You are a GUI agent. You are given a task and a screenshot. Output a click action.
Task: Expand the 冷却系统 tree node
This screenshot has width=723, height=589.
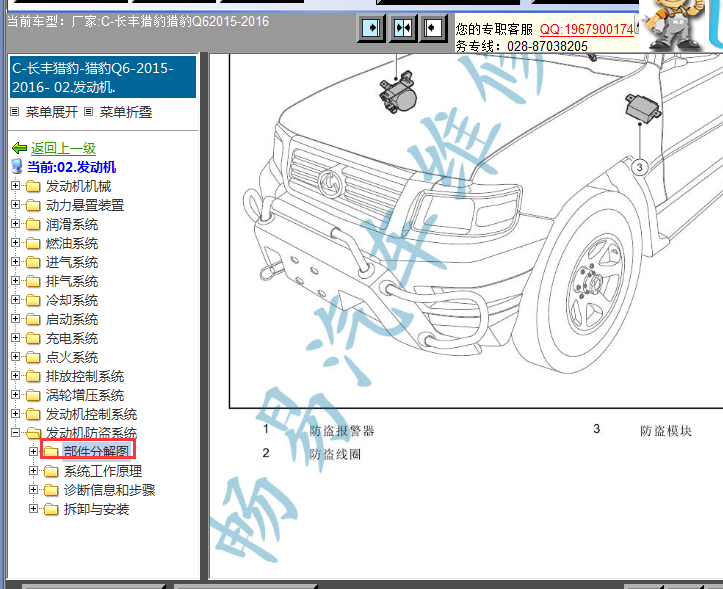(x=16, y=300)
